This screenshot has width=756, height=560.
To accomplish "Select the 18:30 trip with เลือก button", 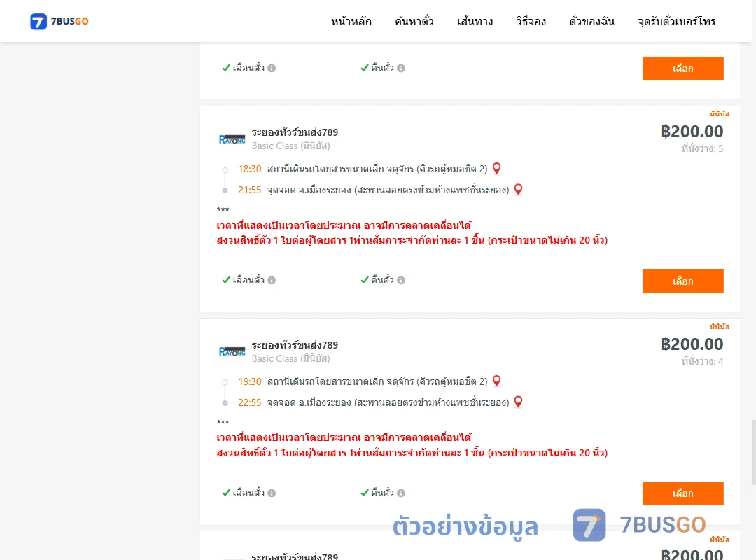I will coord(682,281).
